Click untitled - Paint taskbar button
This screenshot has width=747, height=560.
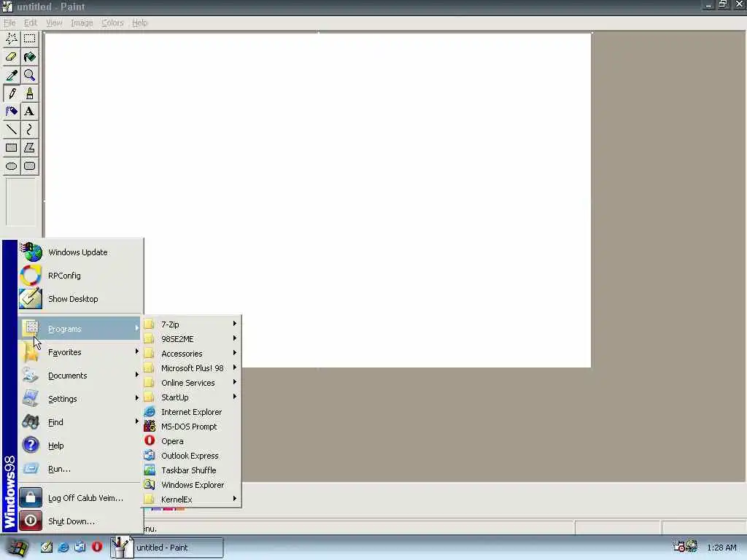pyautogui.click(x=167, y=548)
